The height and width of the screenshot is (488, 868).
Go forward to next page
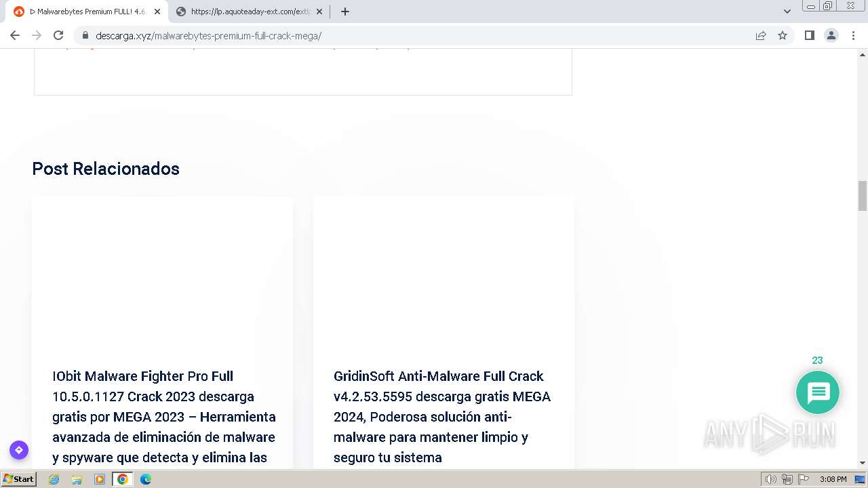[37, 35]
